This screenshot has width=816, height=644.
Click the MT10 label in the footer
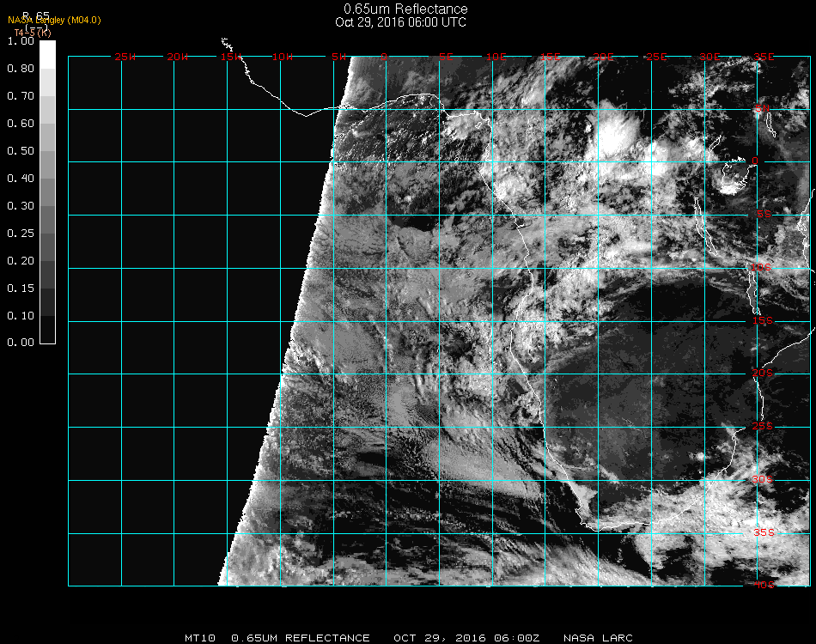[x=200, y=638]
